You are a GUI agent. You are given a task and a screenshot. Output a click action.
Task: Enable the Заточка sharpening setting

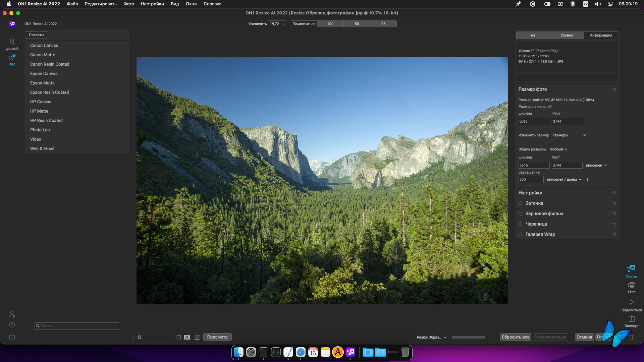[521, 203]
